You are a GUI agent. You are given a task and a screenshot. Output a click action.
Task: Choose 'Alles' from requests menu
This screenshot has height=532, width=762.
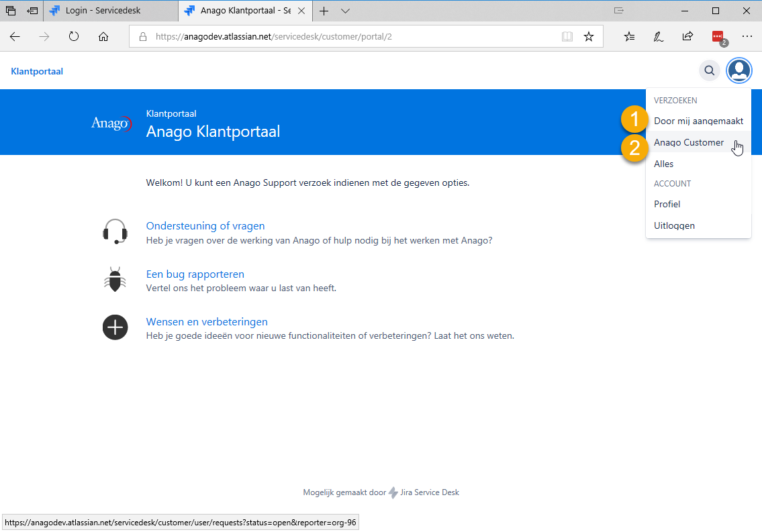coord(698,164)
